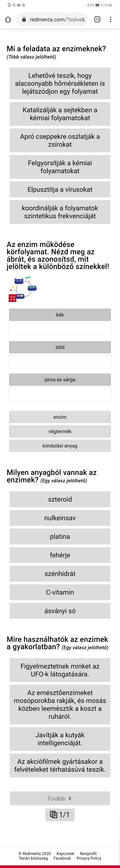Screen dimensions: 120x868
Task: Click the empty drop slot under "kék"
Action: (60, 329)
